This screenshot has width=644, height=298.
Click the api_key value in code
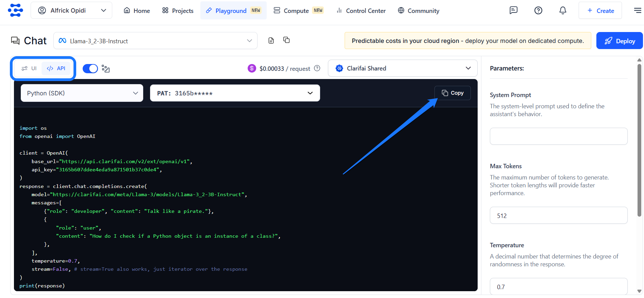coord(108,170)
